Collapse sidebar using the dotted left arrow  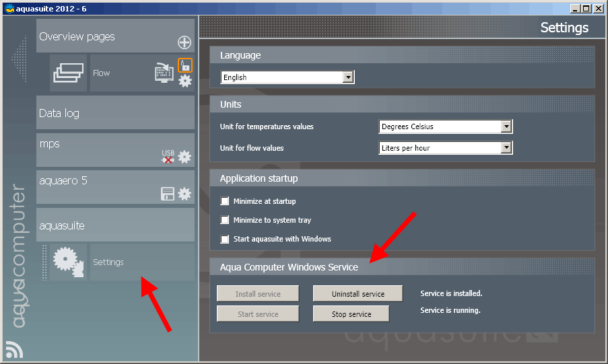pos(20,59)
